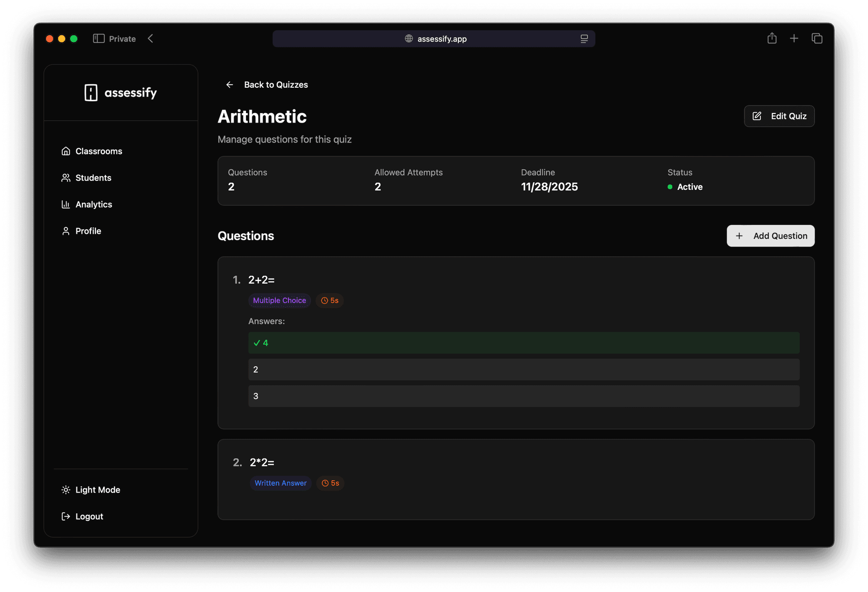The width and height of the screenshot is (868, 592).
Task: Open Students page in sidebar
Action: 93,178
